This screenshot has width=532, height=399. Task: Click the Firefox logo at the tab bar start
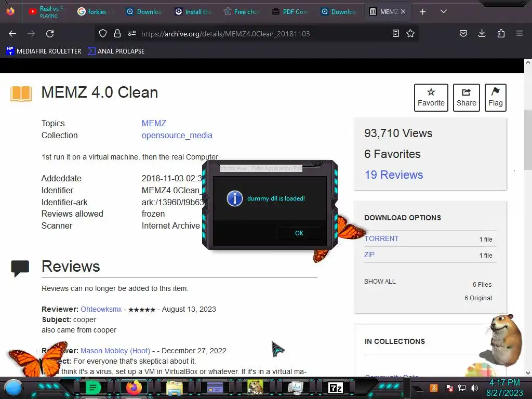(10, 11)
